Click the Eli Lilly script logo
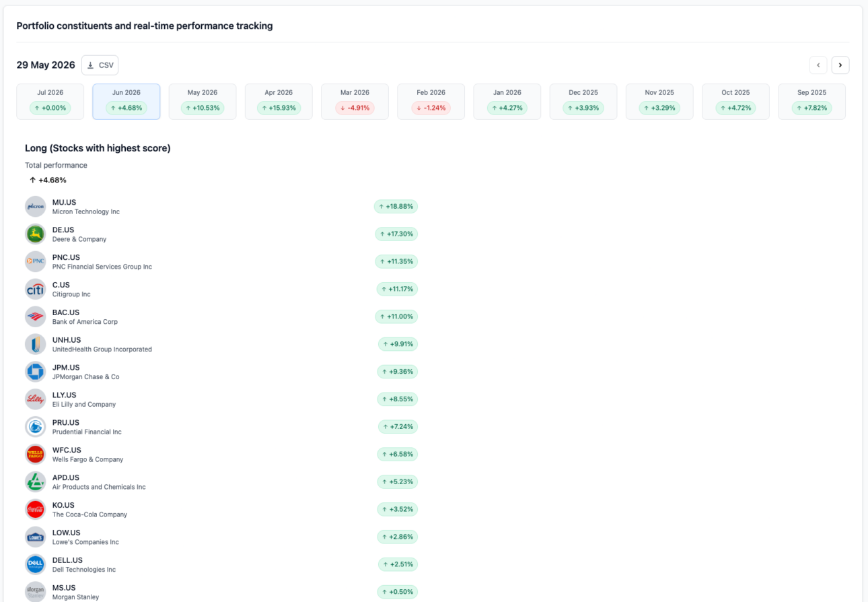 [x=35, y=399]
